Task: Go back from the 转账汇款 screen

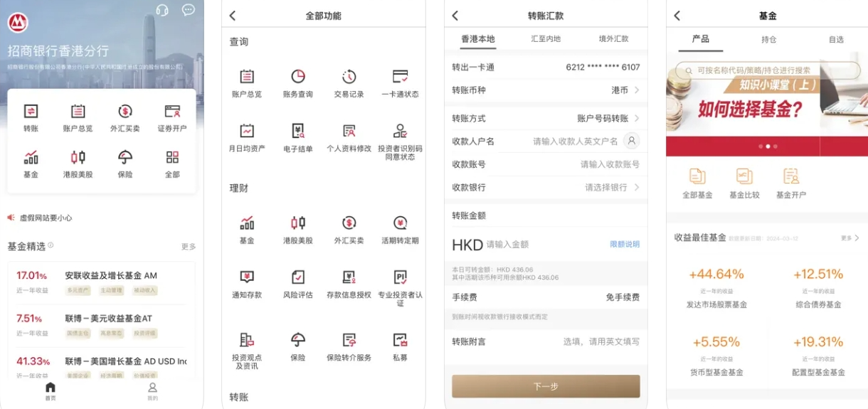Action: [455, 16]
